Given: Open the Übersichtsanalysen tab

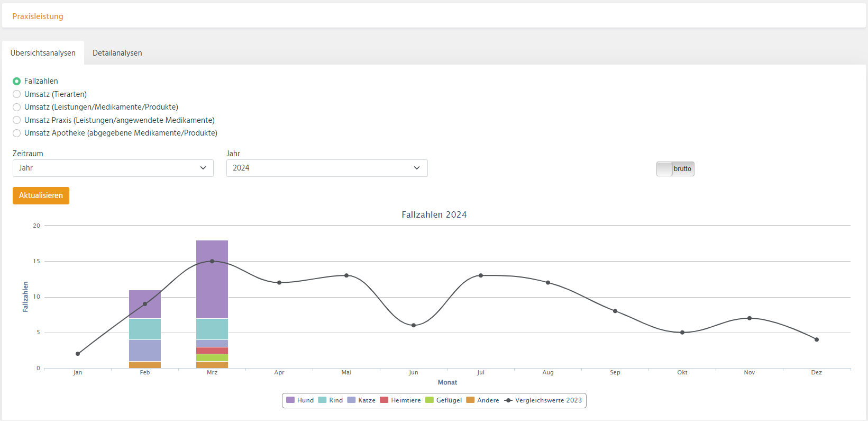Looking at the screenshot, I should [x=43, y=53].
